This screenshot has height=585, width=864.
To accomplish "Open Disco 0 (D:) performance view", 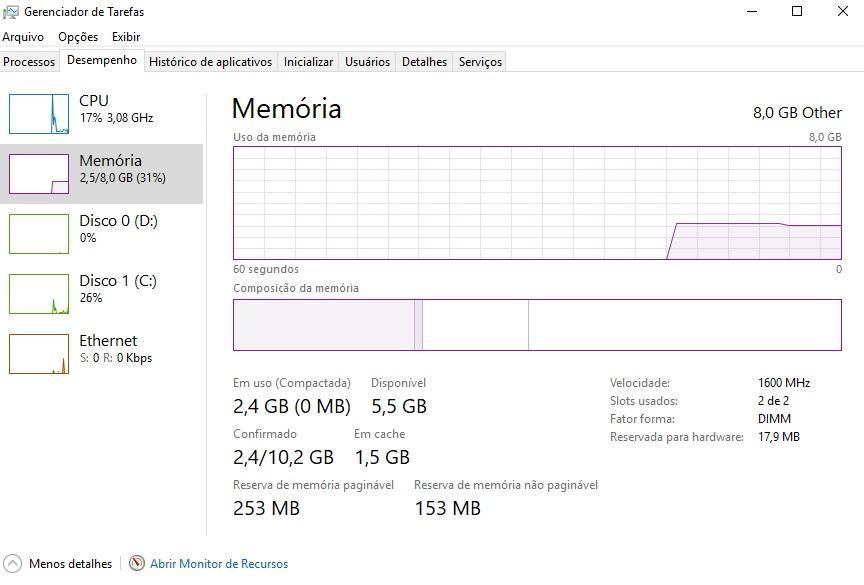I will coord(101,234).
